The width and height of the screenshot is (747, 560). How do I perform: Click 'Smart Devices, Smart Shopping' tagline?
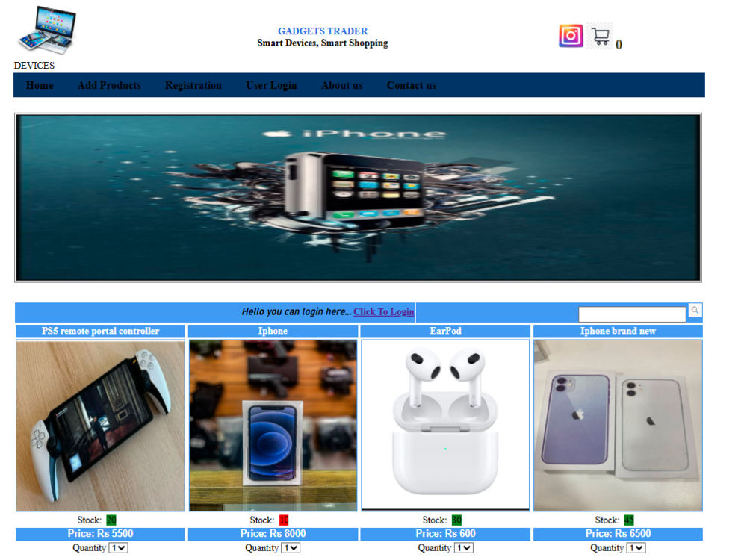323,43
